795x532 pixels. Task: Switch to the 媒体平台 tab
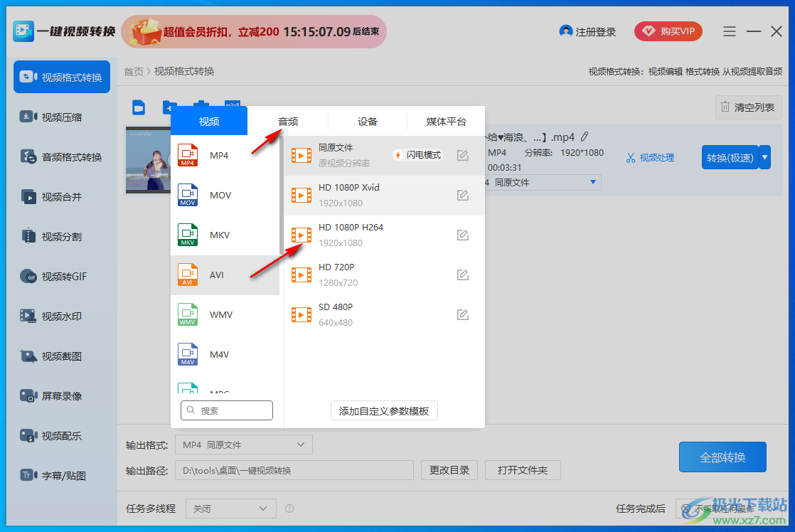tap(446, 122)
